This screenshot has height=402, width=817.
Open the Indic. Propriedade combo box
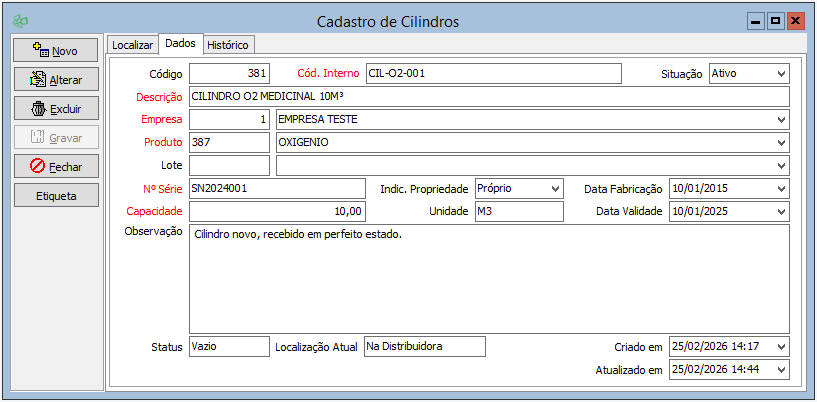point(555,188)
